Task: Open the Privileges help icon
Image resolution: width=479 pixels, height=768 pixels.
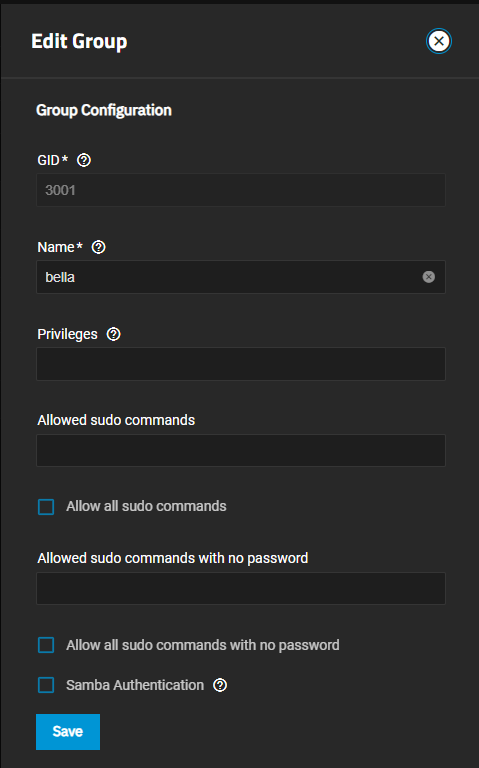Action: click(114, 335)
